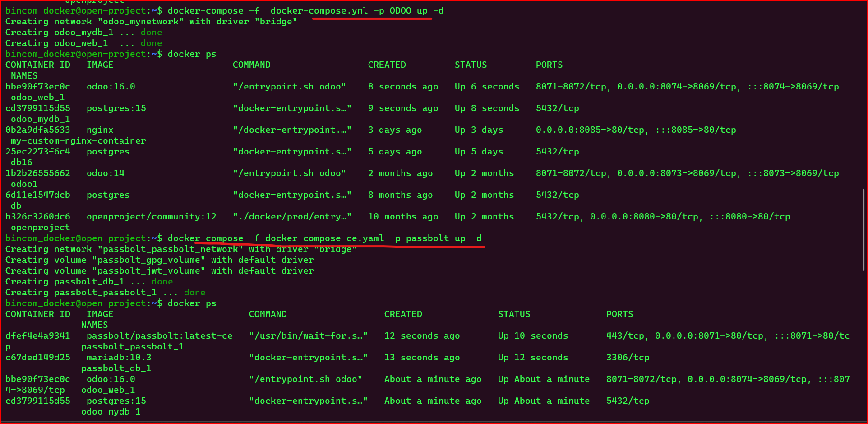Select the Creating network odoo_mynetwork line
The height and width of the screenshot is (424, 868).
click(151, 21)
